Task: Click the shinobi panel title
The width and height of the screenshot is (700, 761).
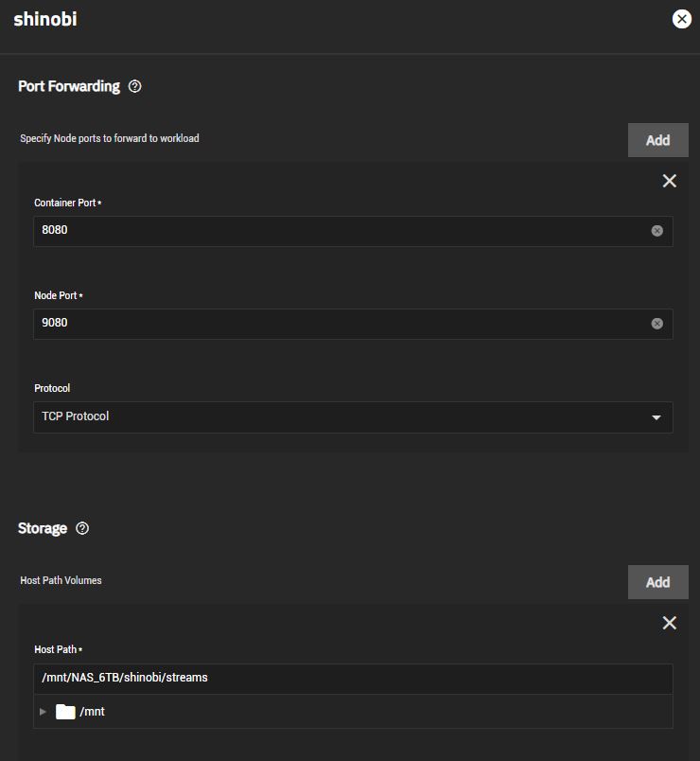Action: [x=45, y=20]
